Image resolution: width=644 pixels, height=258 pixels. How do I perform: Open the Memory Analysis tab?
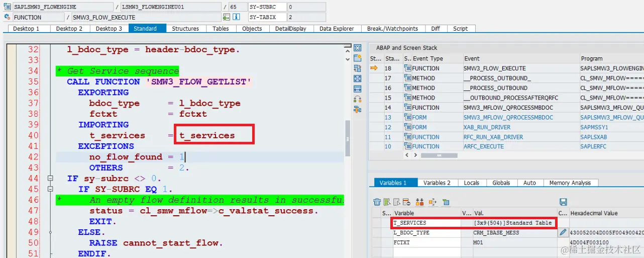(570, 183)
